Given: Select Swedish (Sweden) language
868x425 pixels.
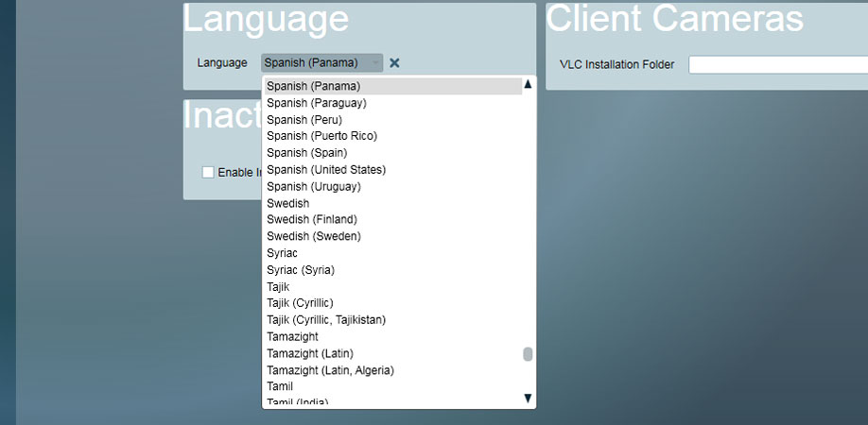Looking at the screenshot, I should 313,236.
